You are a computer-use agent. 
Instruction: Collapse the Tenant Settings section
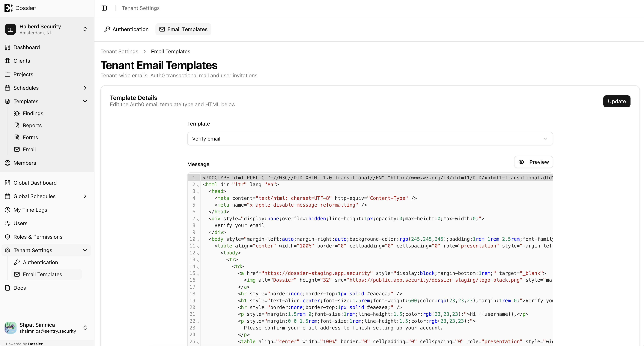(x=85, y=250)
